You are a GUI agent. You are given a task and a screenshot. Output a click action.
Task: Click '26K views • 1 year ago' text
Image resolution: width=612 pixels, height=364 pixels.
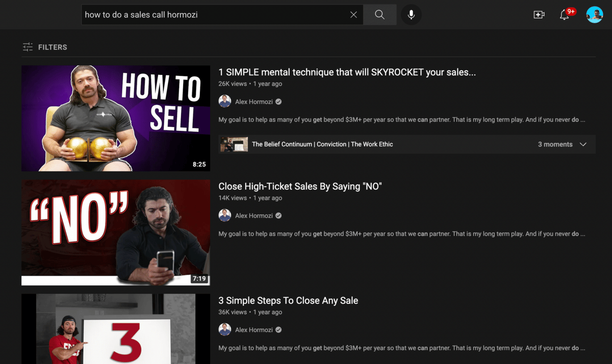click(250, 84)
